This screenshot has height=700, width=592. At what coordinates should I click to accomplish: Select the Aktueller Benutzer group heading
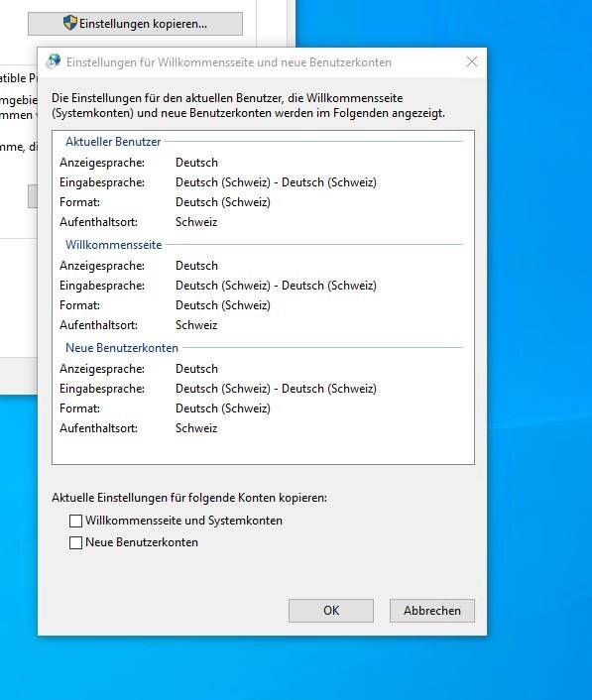click(113, 142)
